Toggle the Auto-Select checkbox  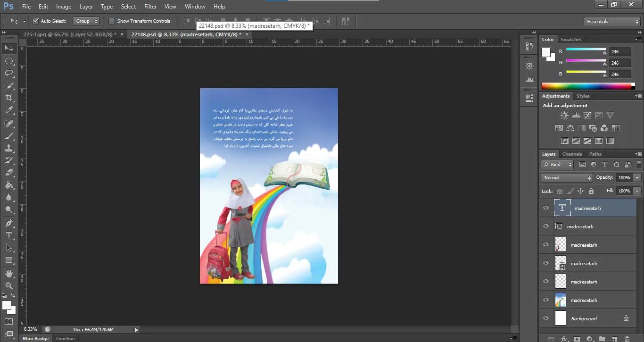pyautogui.click(x=35, y=21)
